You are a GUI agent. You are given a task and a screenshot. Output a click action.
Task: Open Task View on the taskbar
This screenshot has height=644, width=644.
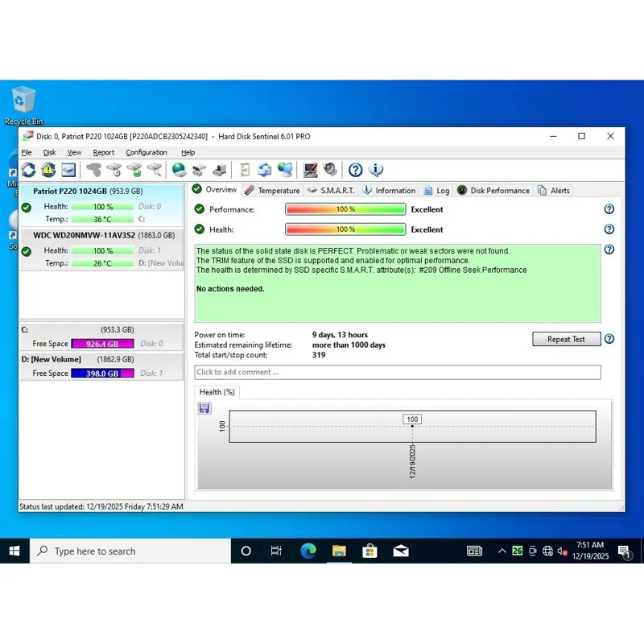(276, 551)
